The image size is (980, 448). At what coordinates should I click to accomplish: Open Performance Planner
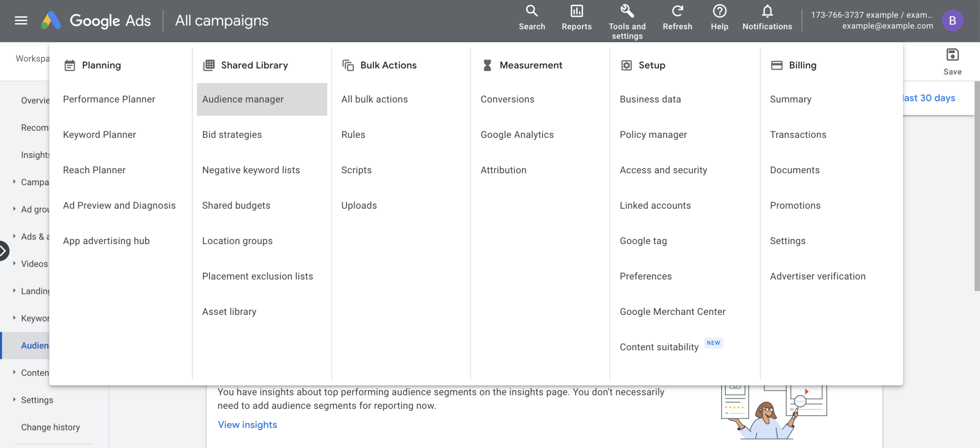click(109, 99)
